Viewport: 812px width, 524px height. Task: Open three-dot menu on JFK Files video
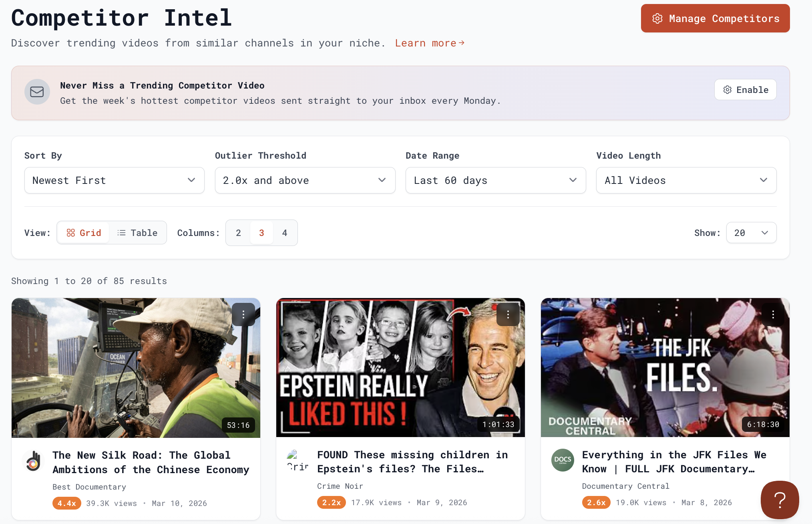point(773,314)
